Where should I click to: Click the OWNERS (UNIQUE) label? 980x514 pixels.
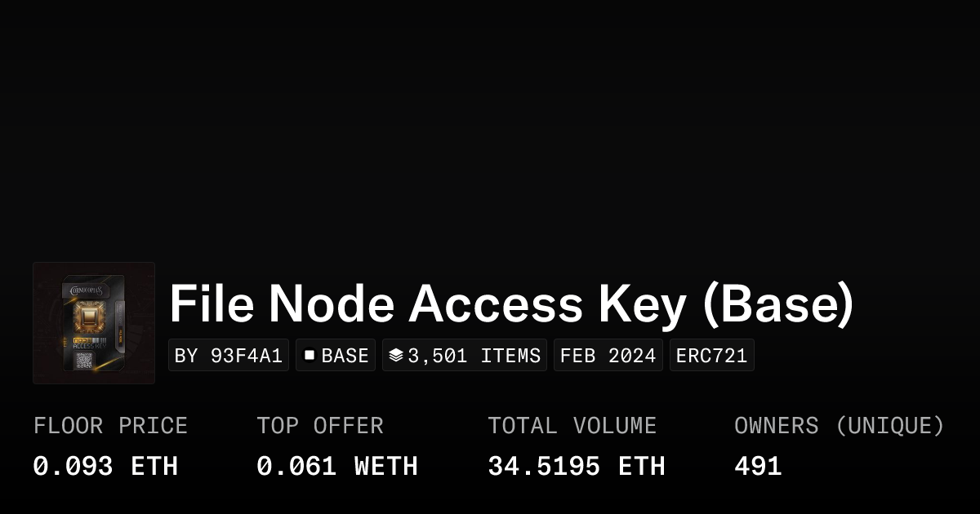(x=839, y=426)
